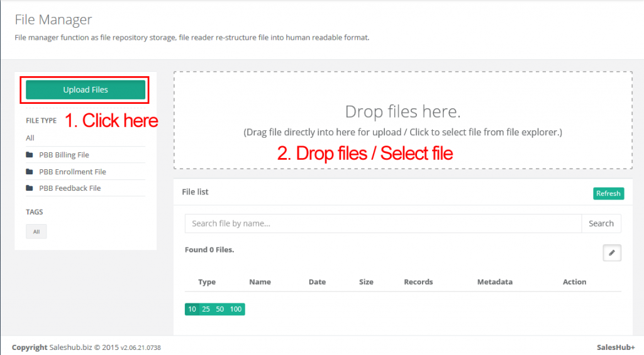Show 50 files per page
Screen dimensions: 644x355
click(220, 309)
